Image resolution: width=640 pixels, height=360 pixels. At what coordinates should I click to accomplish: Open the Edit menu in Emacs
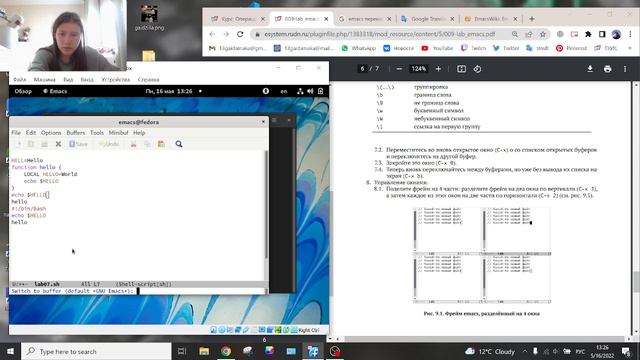31,133
